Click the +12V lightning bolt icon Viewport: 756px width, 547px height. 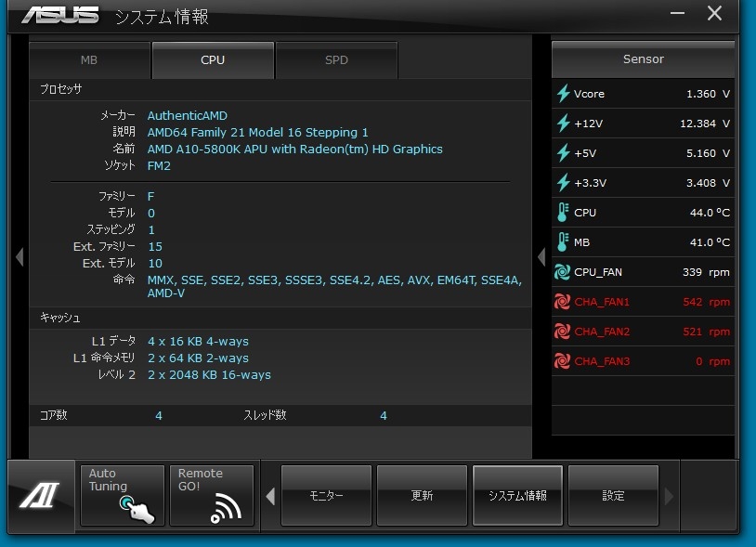pyautogui.click(x=563, y=124)
